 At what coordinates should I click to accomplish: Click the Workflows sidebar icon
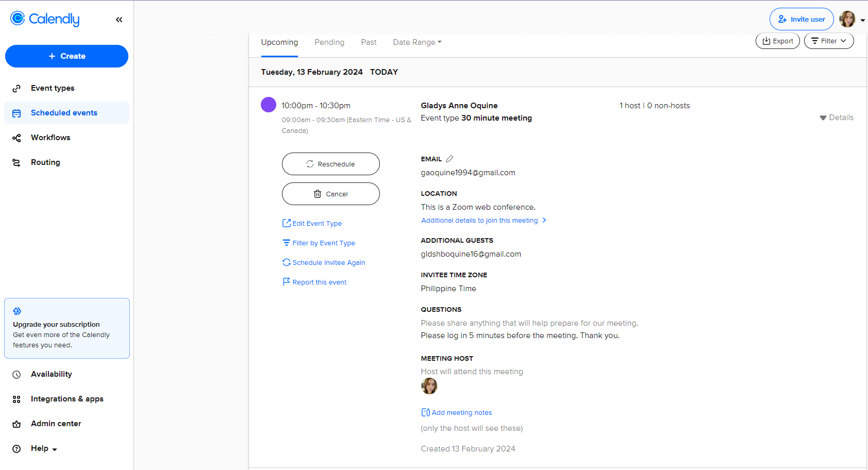click(x=16, y=138)
